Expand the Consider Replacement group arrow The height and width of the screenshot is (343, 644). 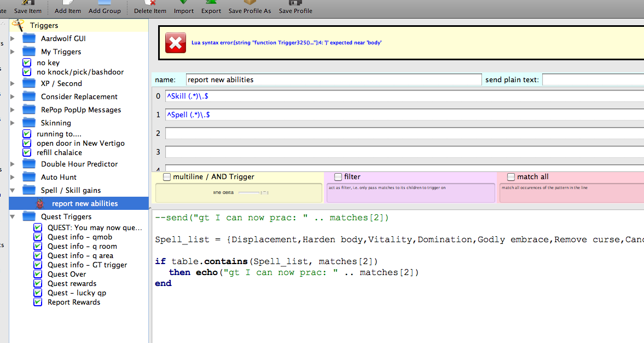13,96
